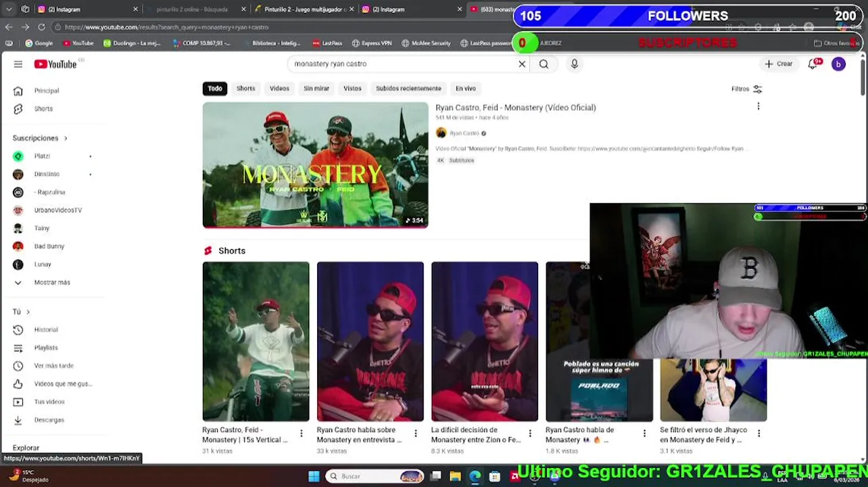Image resolution: width=868 pixels, height=487 pixels.
Task: Open options for 'Ryan Castro habla de' short
Action: pyautogui.click(x=644, y=433)
